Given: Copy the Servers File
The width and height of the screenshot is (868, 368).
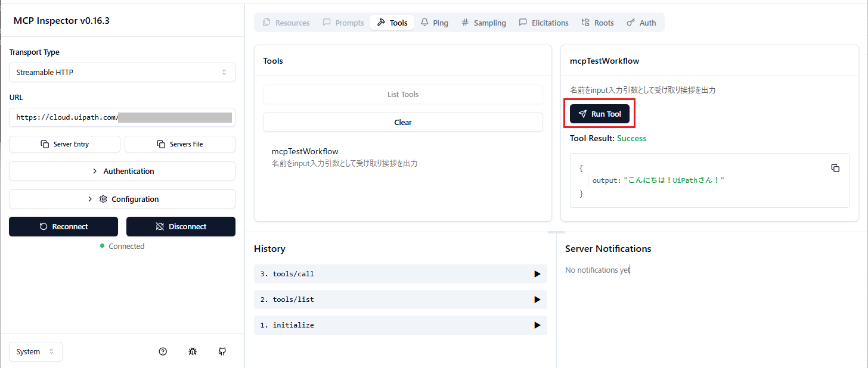Looking at the screenshot, I should point(180,144).
